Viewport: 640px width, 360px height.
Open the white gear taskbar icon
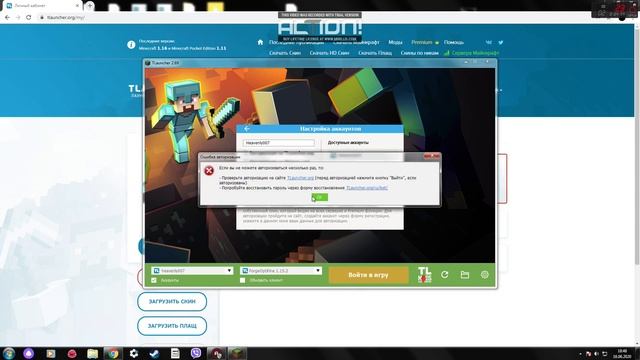pos(134,353)
